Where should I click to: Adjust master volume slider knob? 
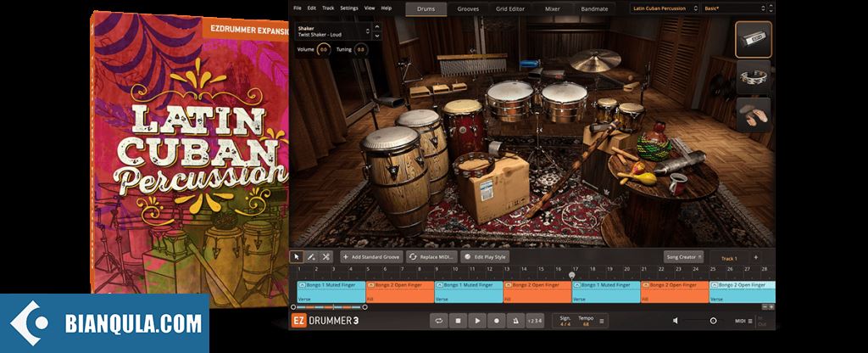point(713,321)
